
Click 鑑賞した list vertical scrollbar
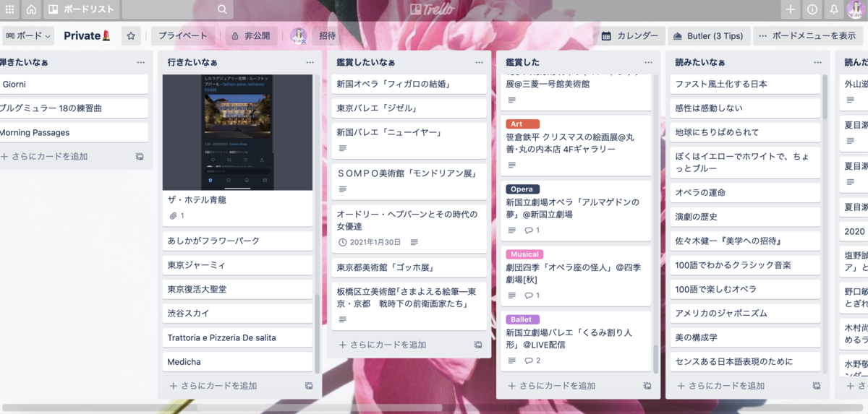[x=655, y=358]
